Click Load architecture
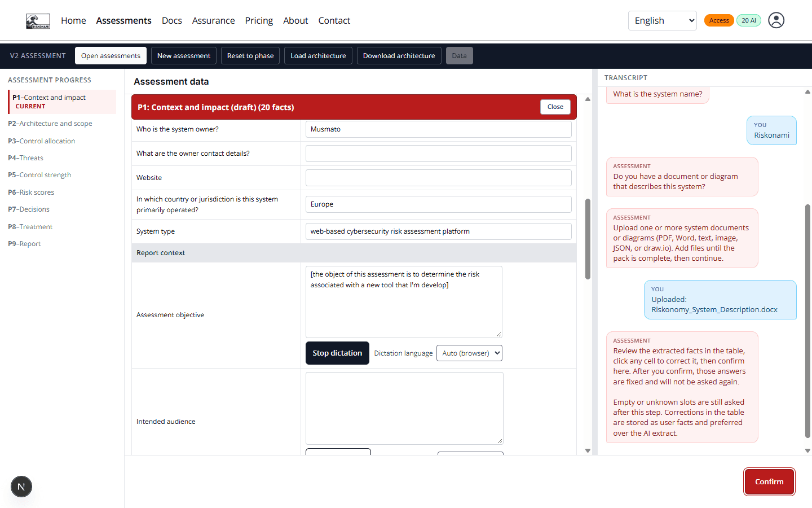The width and height of the screenshot is (812, 508). (318, 56)
